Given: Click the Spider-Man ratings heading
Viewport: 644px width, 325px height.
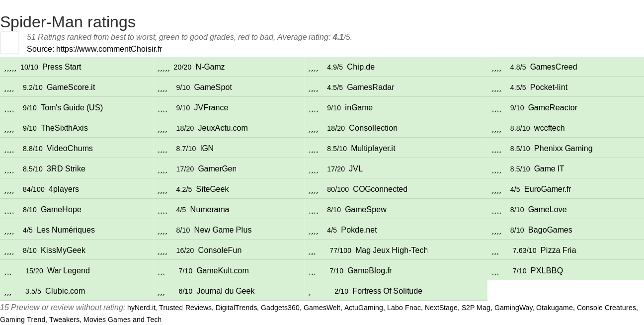Looking at the screenshot, I should pos(68,22).
